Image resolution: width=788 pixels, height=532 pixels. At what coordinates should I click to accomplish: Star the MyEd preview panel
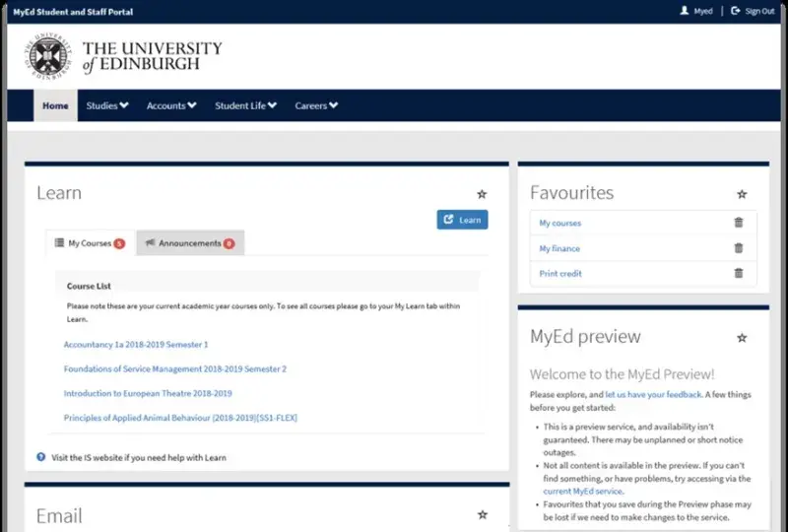click(x=742, y=337)
